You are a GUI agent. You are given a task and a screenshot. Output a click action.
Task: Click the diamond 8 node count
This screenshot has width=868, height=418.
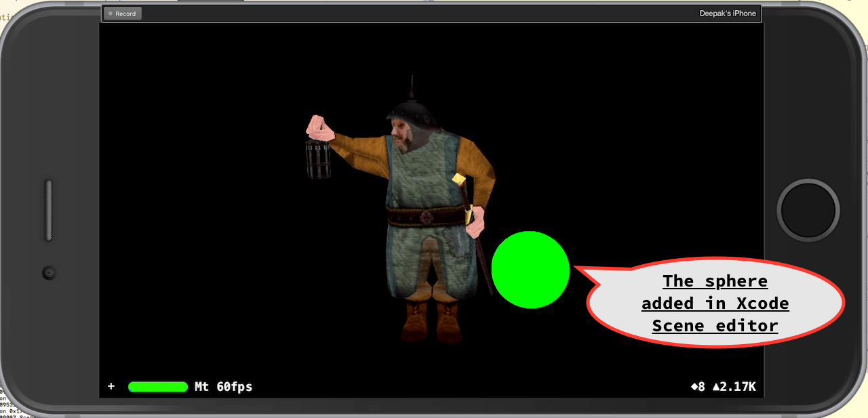698,387
